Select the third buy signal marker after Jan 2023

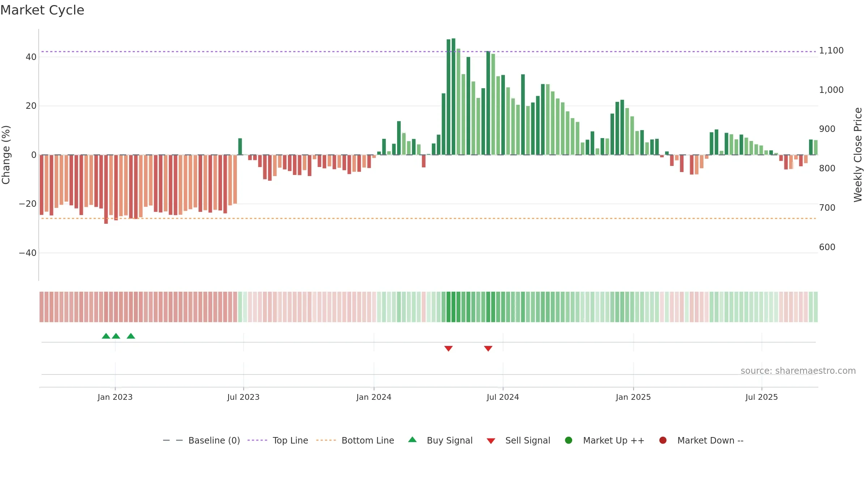131,336
